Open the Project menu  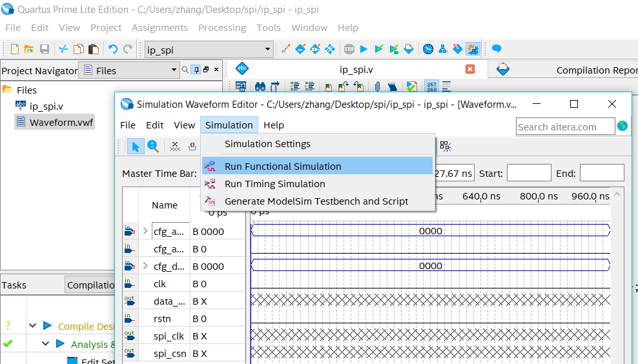point(106,28)
